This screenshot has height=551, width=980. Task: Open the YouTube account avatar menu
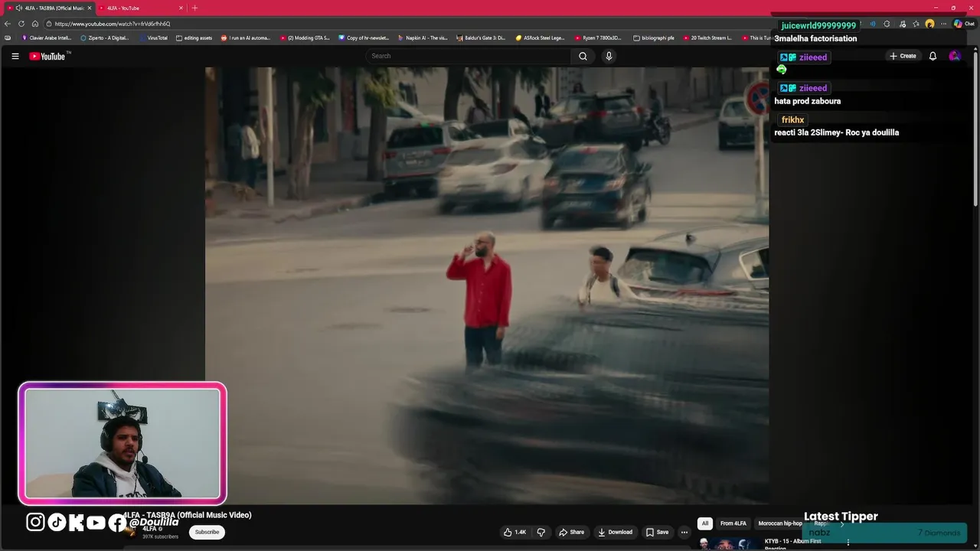[954, 56]
